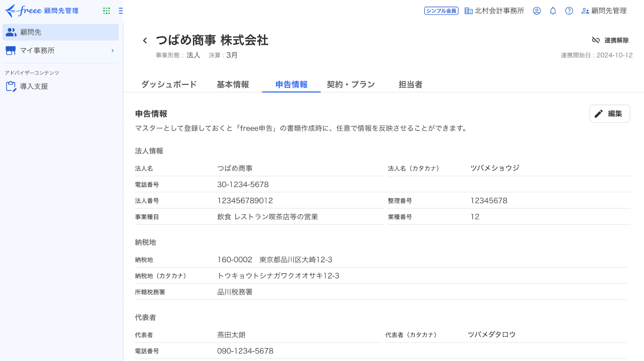Click the katakana name ツバメショウジ
The width and height of the screenshot is (644, 361).
495,168
